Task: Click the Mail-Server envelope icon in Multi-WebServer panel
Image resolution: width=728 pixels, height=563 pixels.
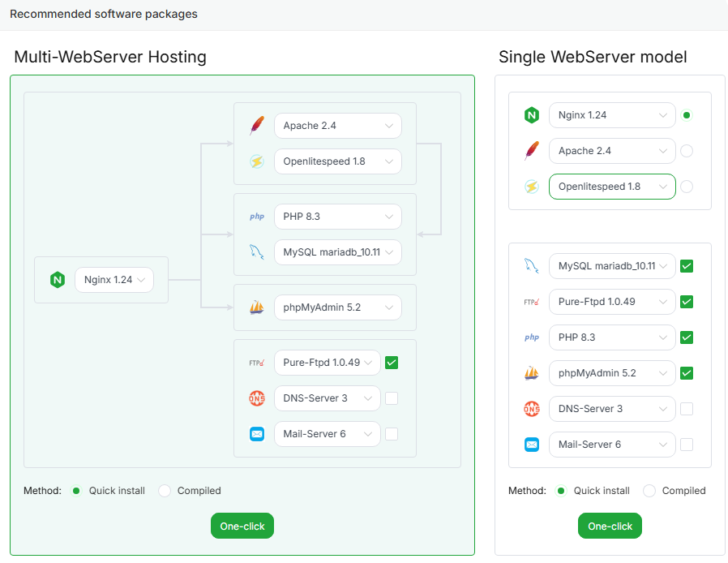Action: pyautogui.click(x=257, y=434)
